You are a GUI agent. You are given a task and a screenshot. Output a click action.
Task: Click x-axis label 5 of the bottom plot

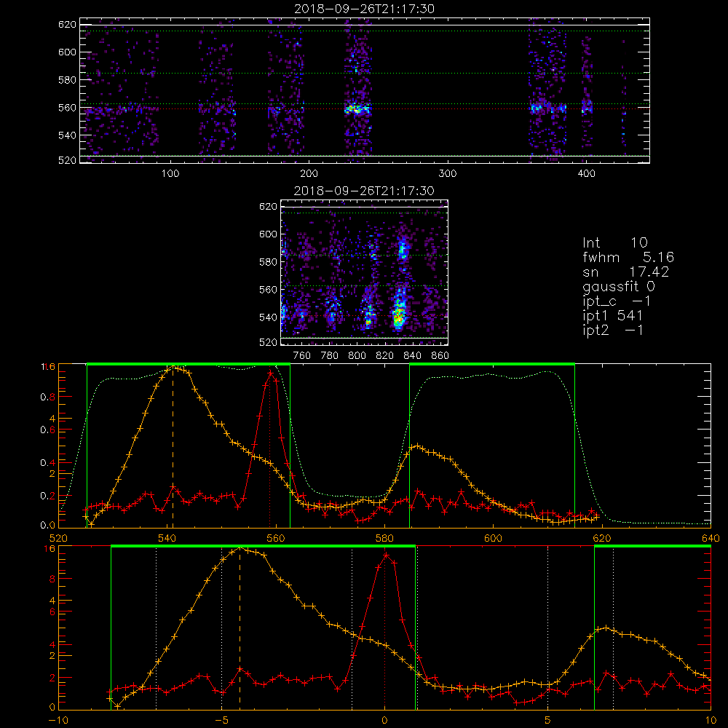pos(548,720)
